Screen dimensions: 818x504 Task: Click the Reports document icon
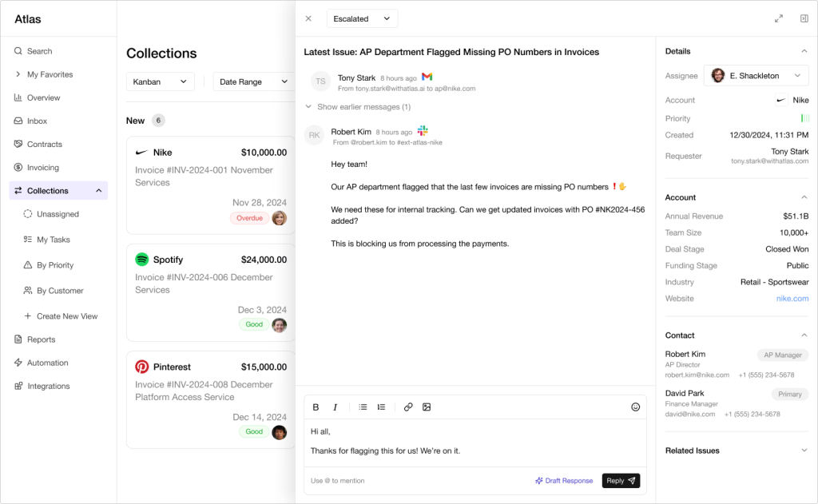(x=18, y=339)
